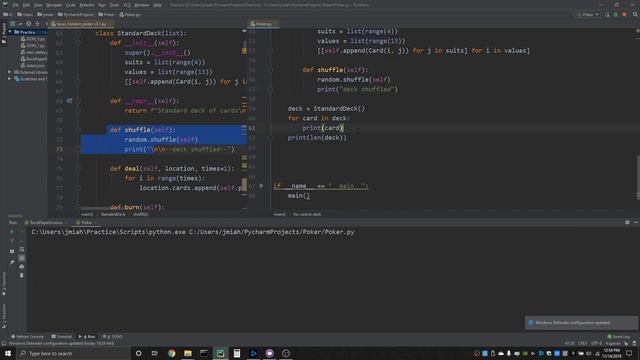Image resolution: width=640 pixels, height=360 pixels.
Task: Select the Practice root in the project tree
Action: coord(28,32)
